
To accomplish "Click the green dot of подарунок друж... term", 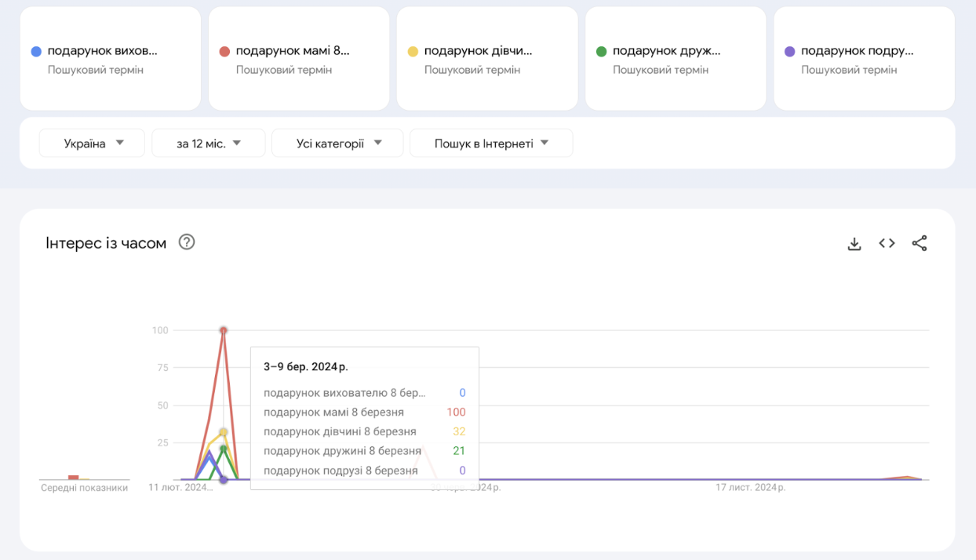I will pos(601,52).
